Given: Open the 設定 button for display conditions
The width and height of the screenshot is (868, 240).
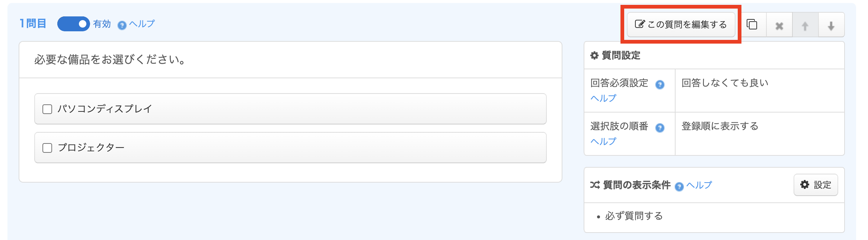Looking at the screenshot, I should tap(816, 185).
